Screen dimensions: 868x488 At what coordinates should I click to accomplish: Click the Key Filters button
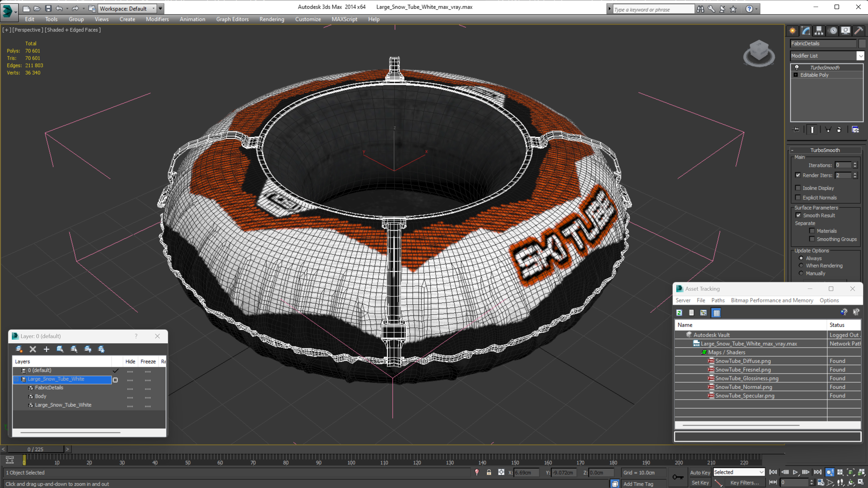click(744, 482)
